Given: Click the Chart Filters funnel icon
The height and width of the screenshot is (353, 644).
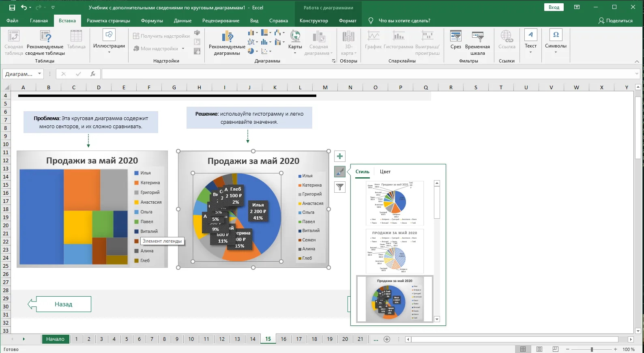Looking at the screenshot, I should (340, 187).
